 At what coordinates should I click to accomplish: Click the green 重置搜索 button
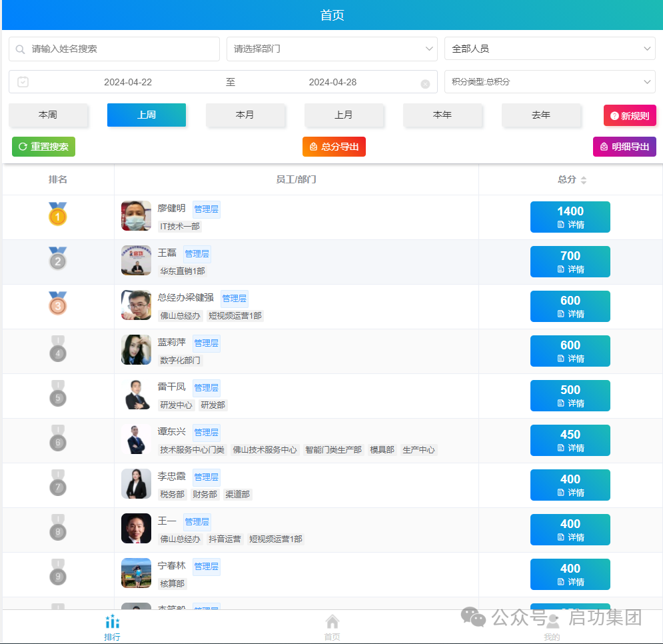(x=43, y=147)
